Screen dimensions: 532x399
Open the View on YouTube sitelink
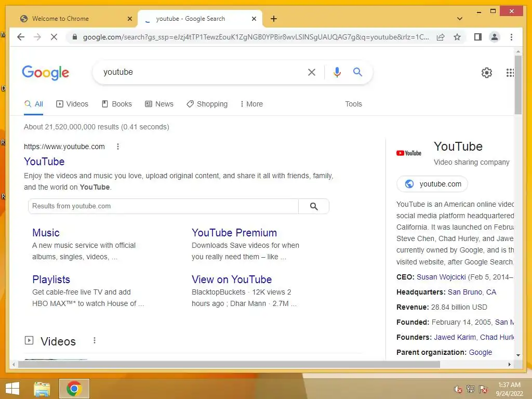point(232,280)
